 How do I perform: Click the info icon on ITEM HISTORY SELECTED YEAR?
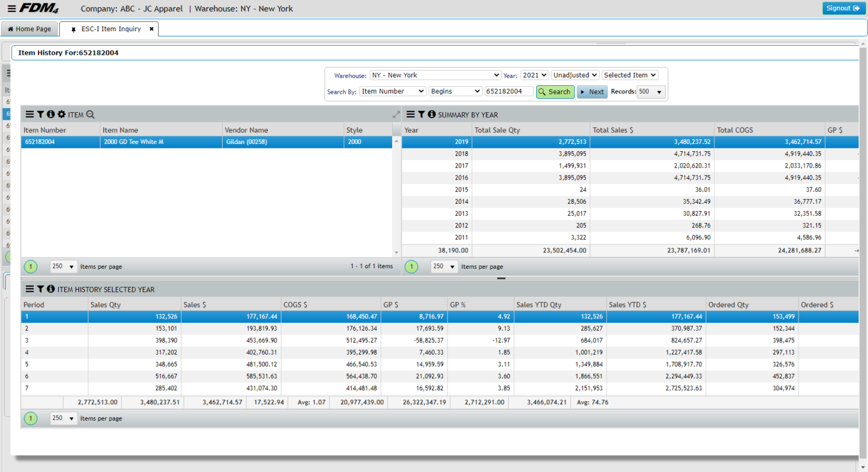50,289
